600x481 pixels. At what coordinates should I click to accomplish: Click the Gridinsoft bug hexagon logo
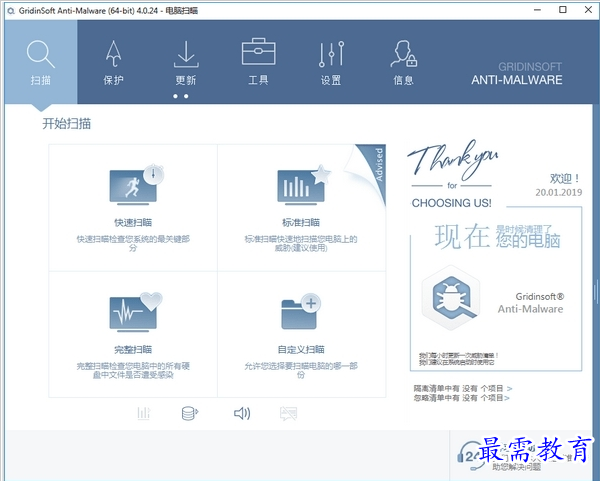tap(451, 298)
